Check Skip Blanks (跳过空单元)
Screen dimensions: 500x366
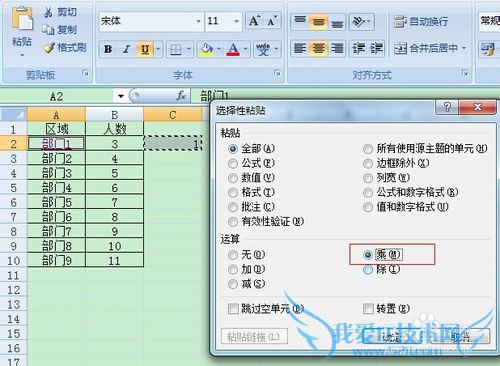click(x=233, y=309)
